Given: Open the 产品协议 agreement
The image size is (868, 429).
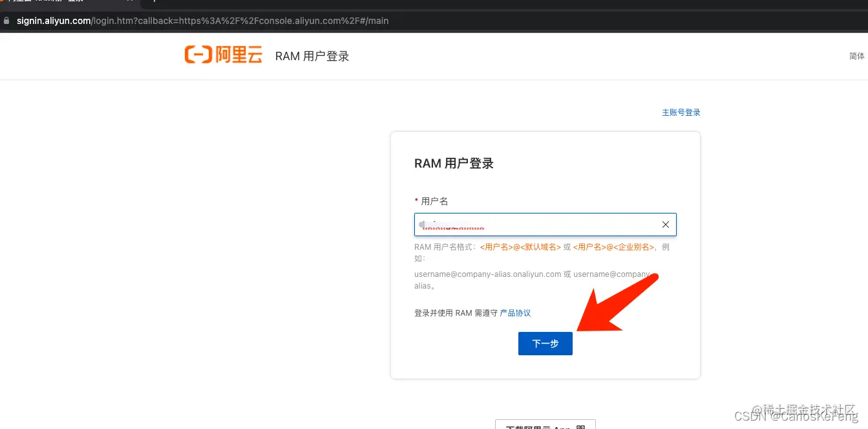Looking at the screenshot, I should pos(515,313).
